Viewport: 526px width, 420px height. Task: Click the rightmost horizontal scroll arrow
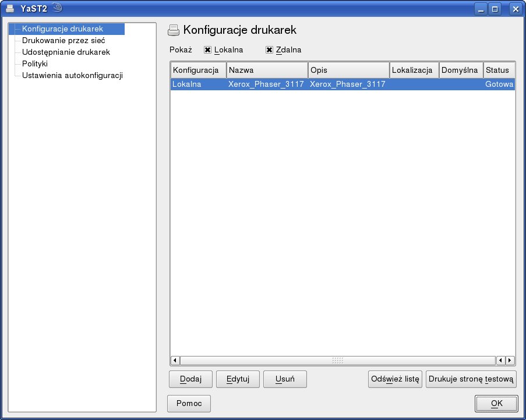(510, 361)
